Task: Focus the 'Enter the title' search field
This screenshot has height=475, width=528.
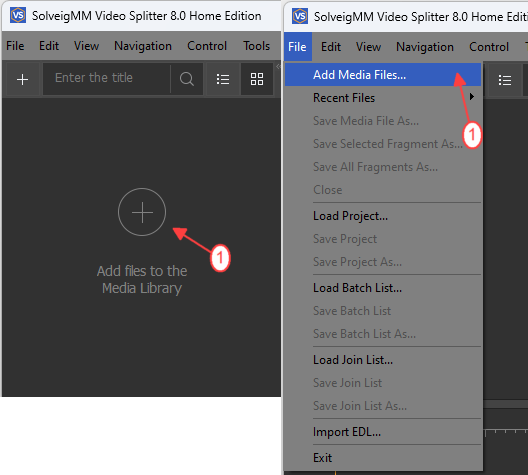Action: pos(106,79)
